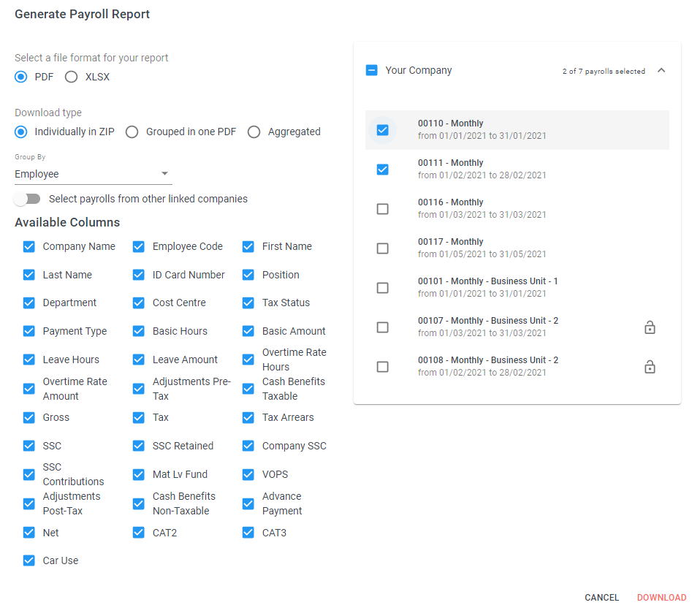Select payroll 00116 - Monthly checkbox
The height and width of the screenshot is (616, 692).
coord(382,209)
